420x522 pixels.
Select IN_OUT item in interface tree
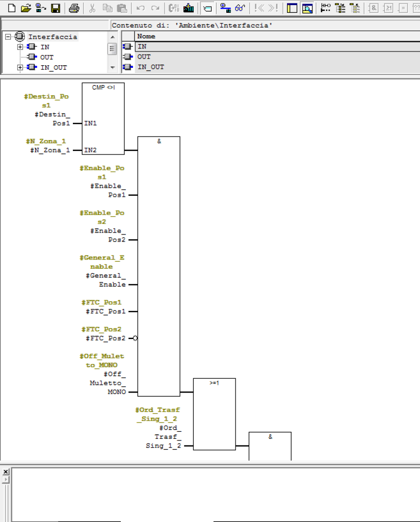coord(54,68)
